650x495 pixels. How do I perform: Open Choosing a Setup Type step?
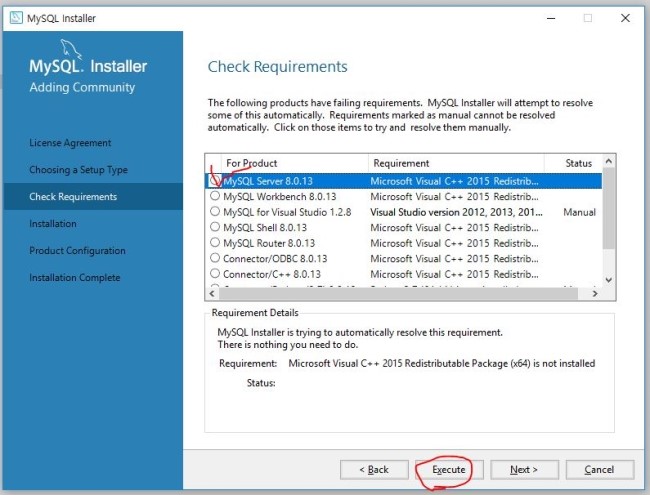[x=78, y=170]
